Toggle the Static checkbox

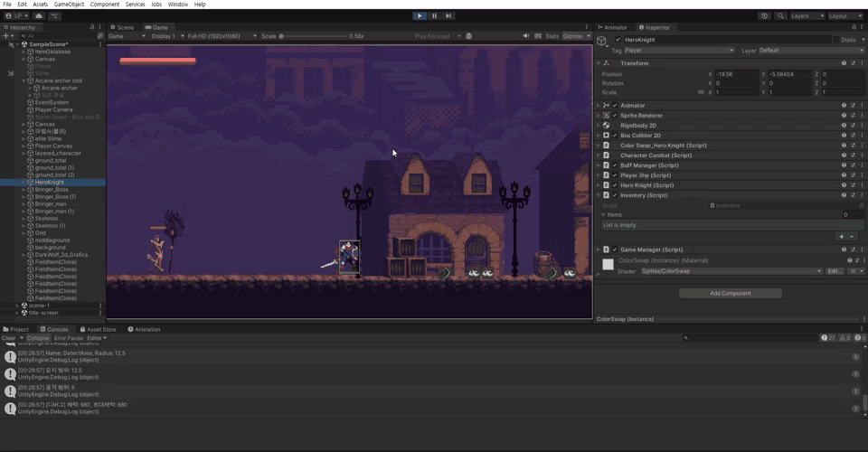click(x=835, y=40)
